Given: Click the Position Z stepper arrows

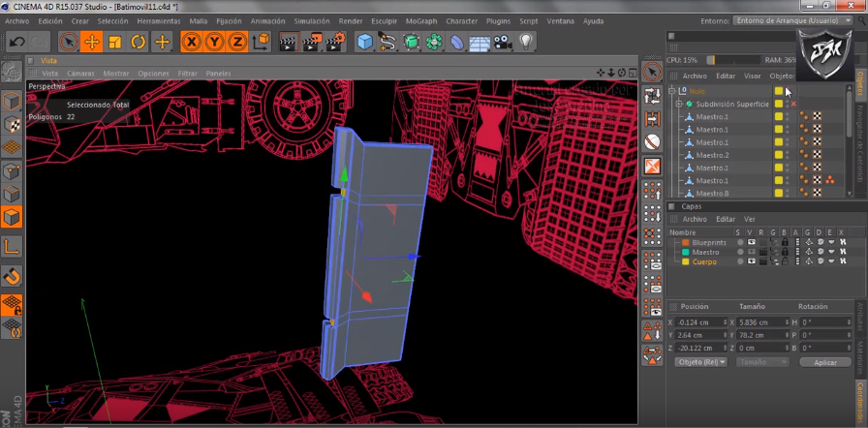Looking at the screenshot, I should point(726,348).
